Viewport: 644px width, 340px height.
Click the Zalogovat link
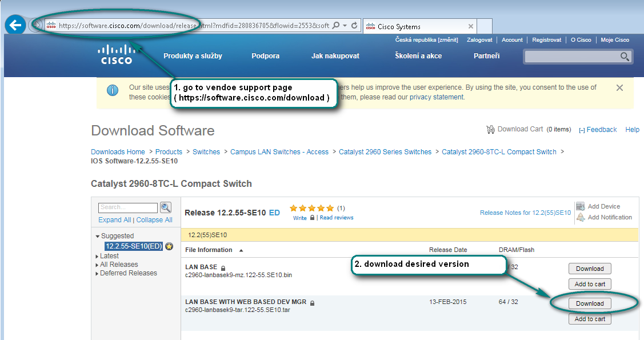point(479,40)
